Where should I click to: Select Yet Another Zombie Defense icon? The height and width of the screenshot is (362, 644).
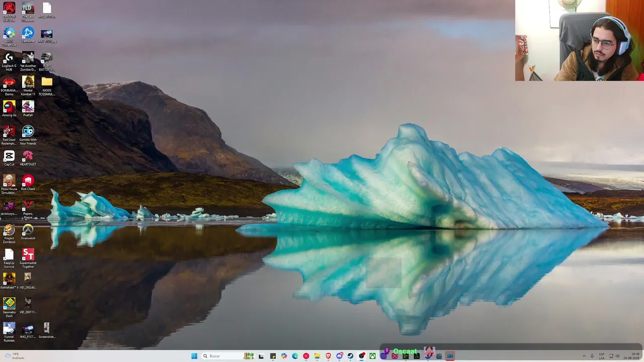tap(28, 61)
